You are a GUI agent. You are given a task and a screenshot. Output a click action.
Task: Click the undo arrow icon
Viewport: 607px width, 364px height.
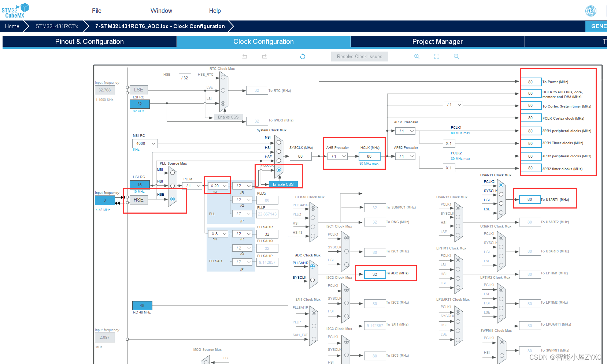245,56
